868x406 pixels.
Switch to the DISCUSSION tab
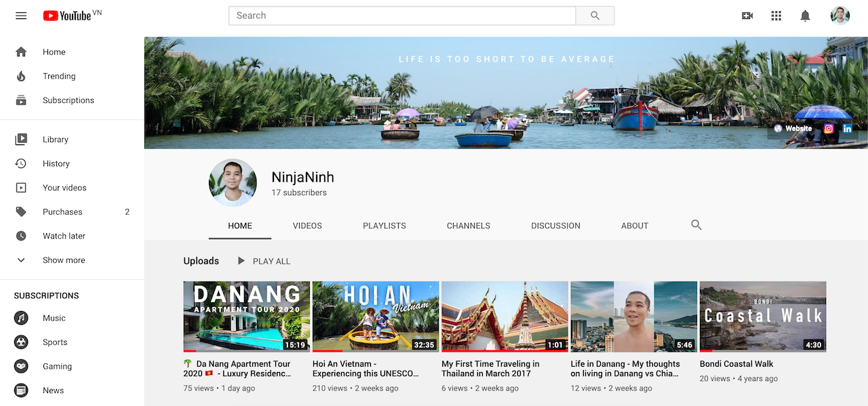(556, 226)
